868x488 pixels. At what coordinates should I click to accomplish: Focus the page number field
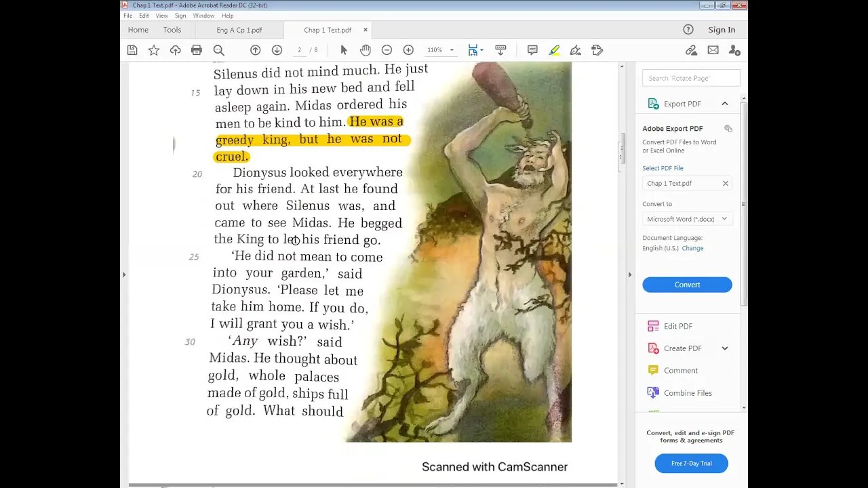click(299, 50)
